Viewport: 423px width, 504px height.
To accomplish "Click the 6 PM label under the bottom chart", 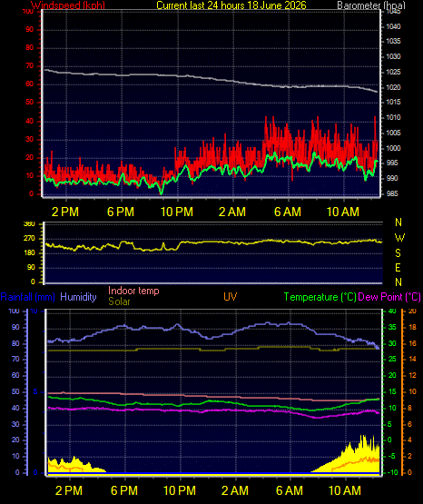I will tap(124, 490).
